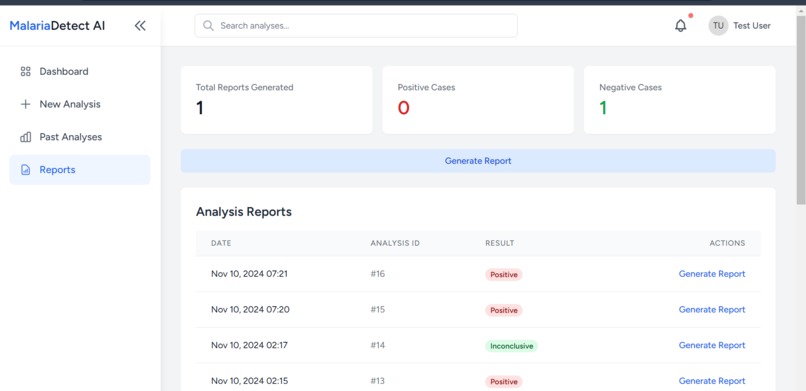806x391 pixels.
Task: Click the MalariaDetect AI logo
Action: (57, 26)
